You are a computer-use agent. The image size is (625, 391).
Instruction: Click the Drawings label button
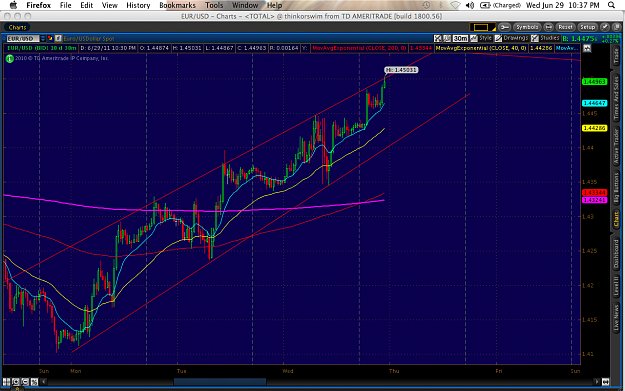point(515,38)
